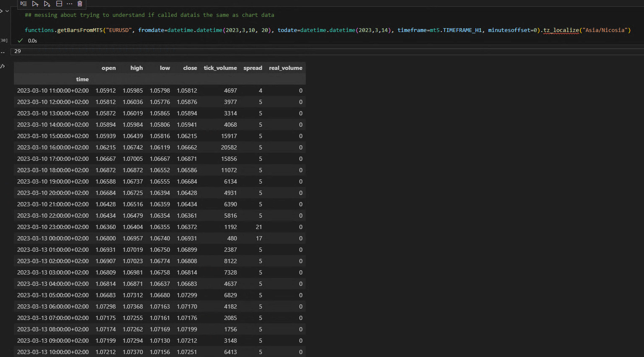Click the real_volume column header
The image size is (644, 357).
coord(286,68)
